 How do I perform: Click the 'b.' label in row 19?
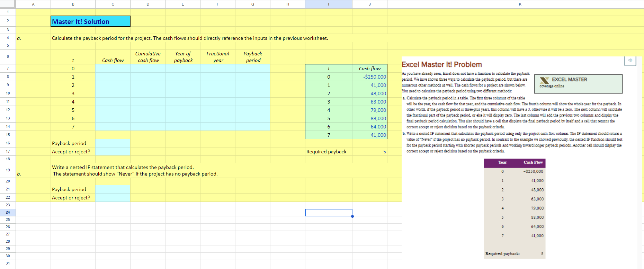(x=19, y=174)
